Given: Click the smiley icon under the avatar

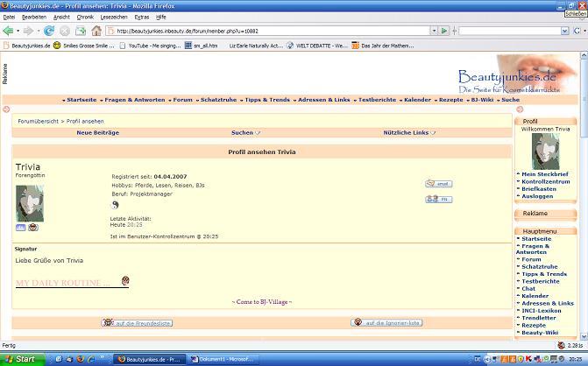Looking at the screenshot, I should click(33, 228).
